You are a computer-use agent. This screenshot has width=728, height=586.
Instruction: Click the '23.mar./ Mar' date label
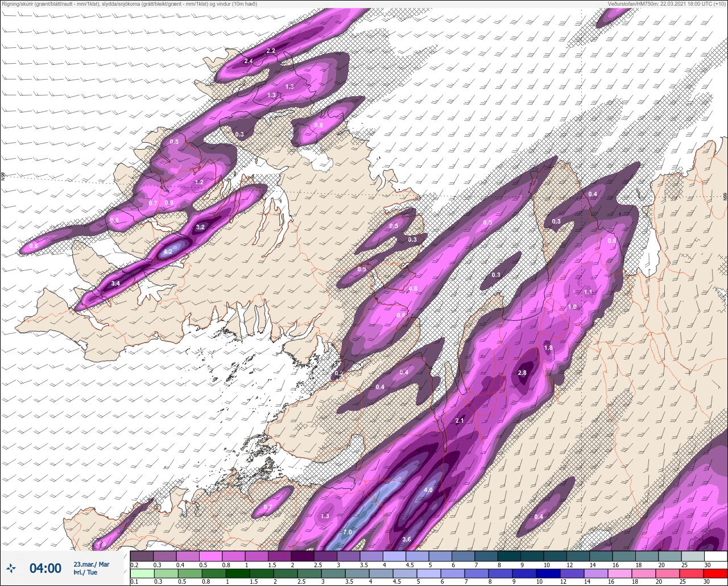pos(92,564)
